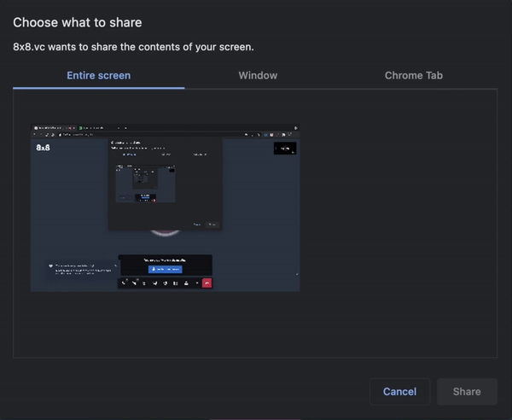Click the chevron beside the hang-up icon in preview
The width and height of the screenshot is (512, 420).
[x=196, y=283]
